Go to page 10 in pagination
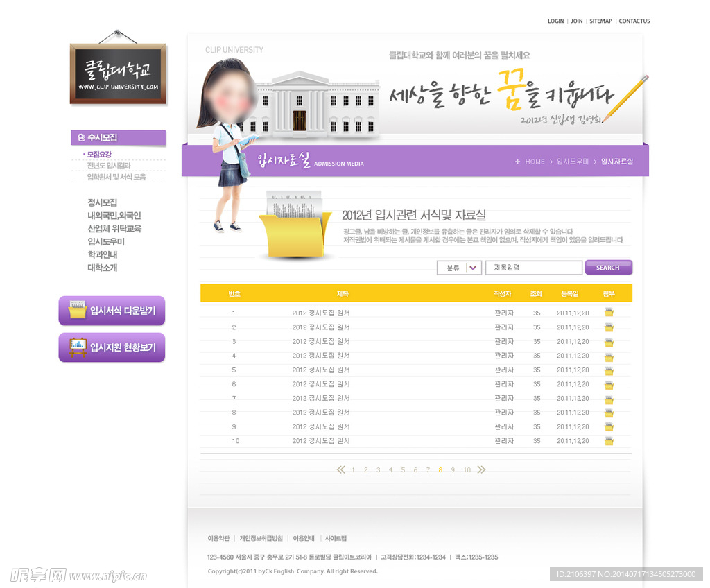This screenshot has height=588, width=710. (x=467, y=470)
